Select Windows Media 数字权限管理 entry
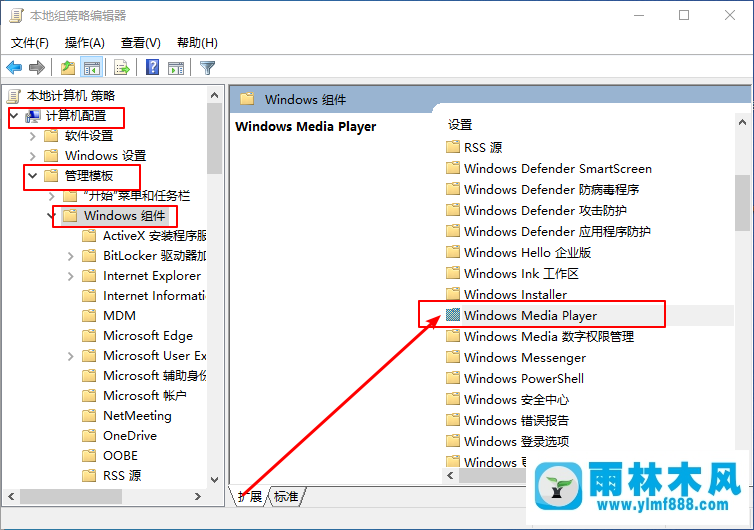Screen dimensions: 754x530 point(549,336)
